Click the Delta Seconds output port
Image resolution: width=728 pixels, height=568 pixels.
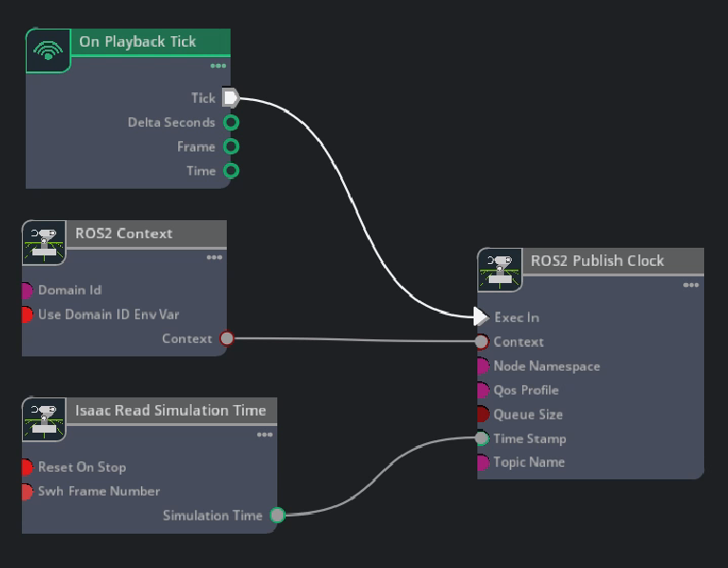coord(231,122)
